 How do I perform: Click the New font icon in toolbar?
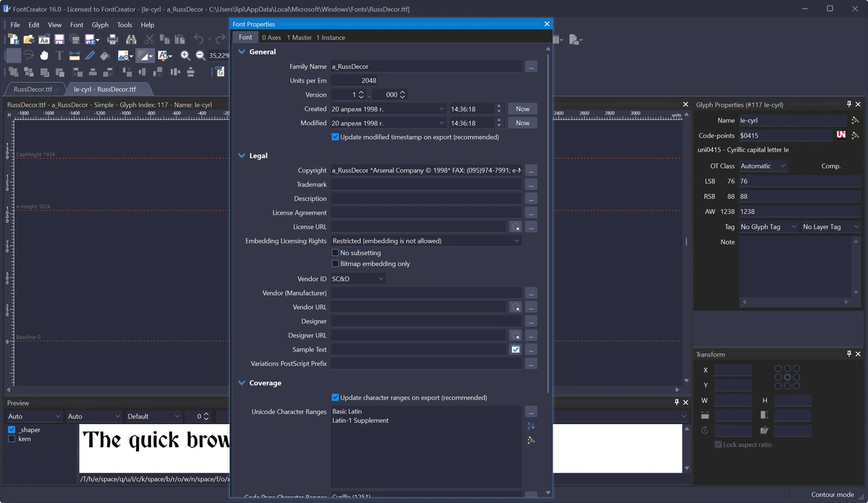13,39
